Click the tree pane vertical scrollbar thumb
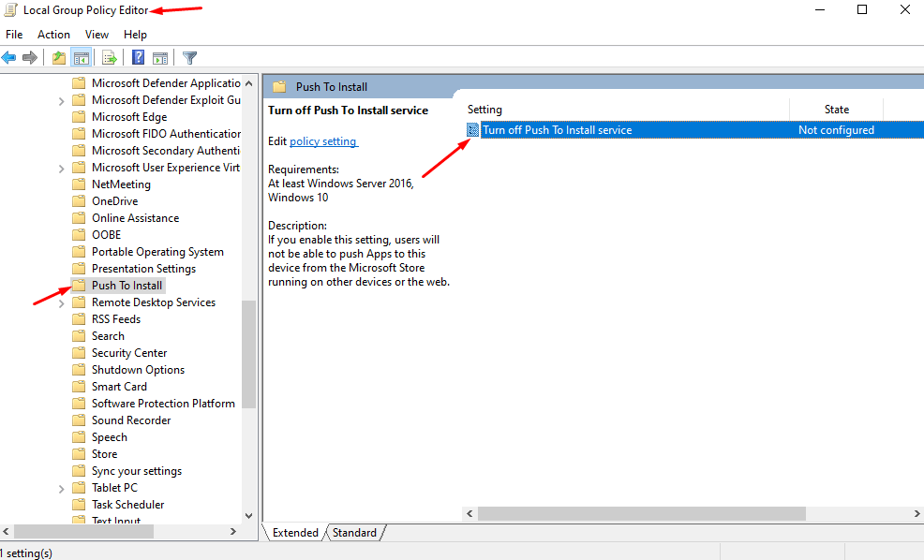This screenshot has height=560, width=924. coord(248,354)
